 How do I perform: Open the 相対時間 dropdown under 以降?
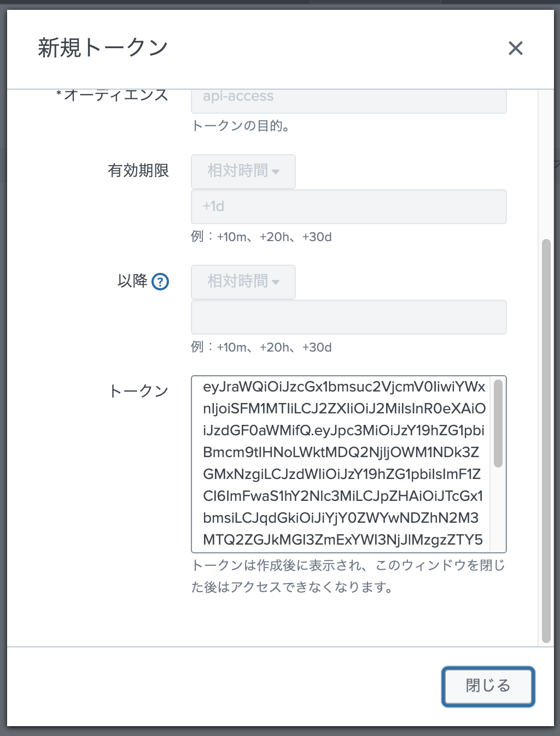[243, 282]
